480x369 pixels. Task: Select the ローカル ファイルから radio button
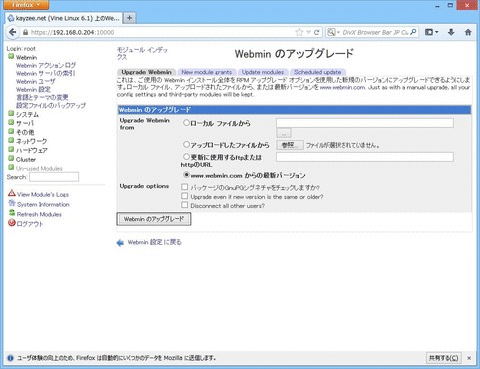187,123
